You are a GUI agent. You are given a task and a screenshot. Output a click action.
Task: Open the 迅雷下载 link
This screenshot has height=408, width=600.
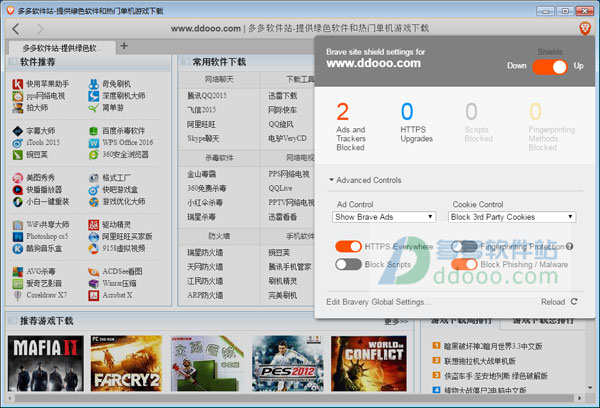point(282,96)
